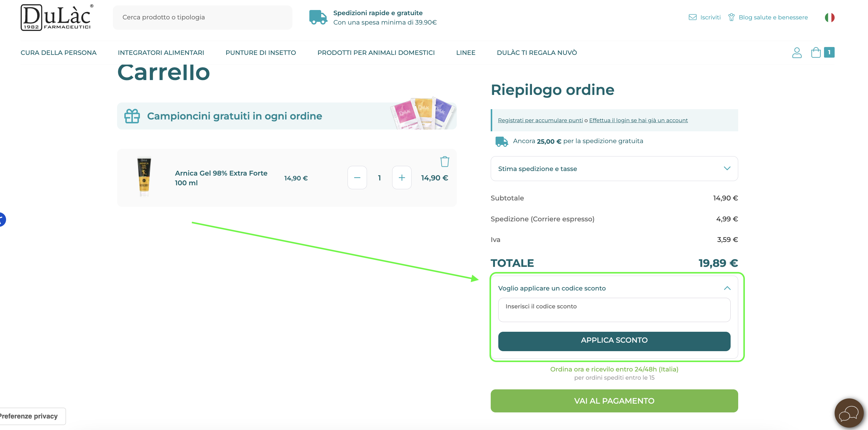Click the gift box icon in banner
This screenshot has width=868, height=430.
pyautogui.click(x=132, y=116)
